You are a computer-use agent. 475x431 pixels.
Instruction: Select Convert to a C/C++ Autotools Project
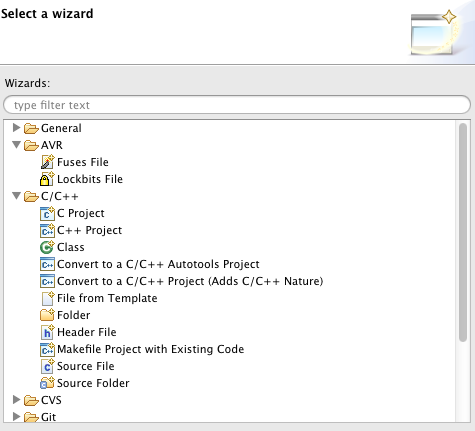pos(158,264)
